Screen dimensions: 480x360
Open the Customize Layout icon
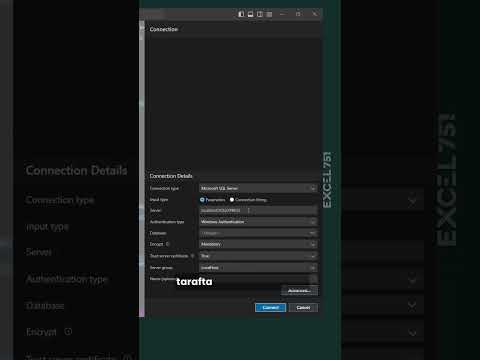tap(269, 14)
